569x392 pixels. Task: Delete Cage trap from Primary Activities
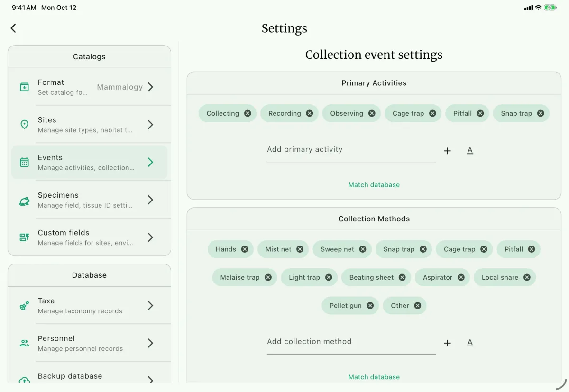pyautogui.click(x=432, y=113)
